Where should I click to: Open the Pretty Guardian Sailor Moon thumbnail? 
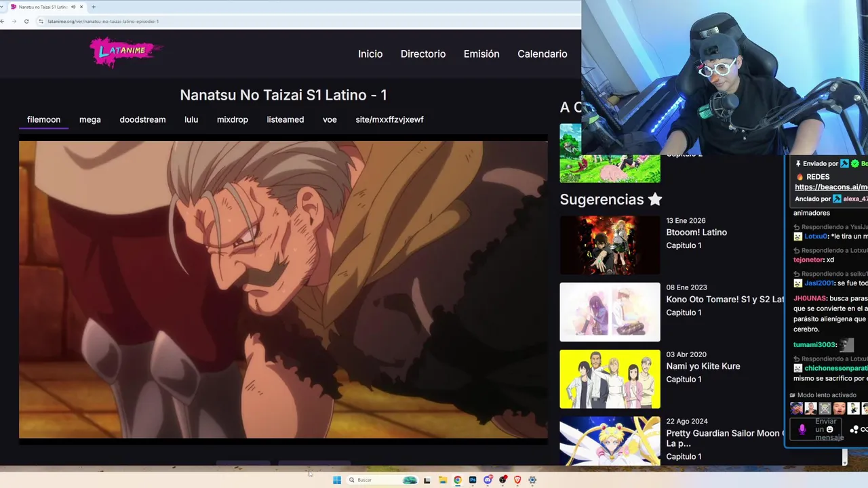610,441
